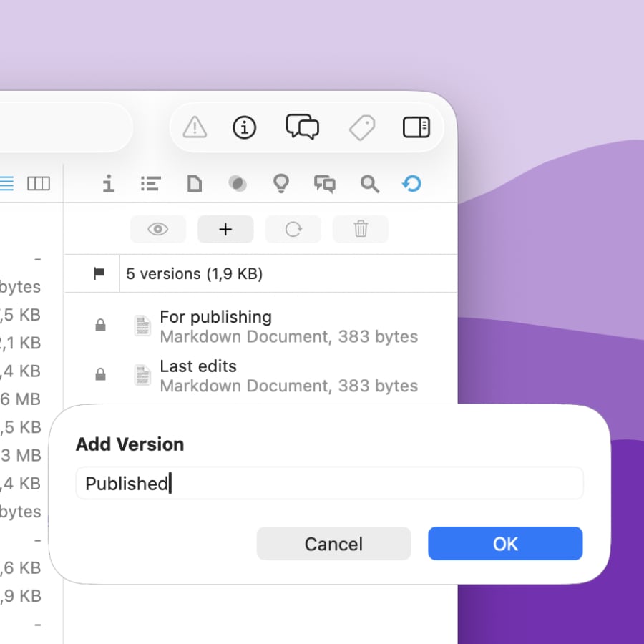Select the blue Versions inspector tab
This screenshot has width=644, height=644.
click(x=411, y=184)
